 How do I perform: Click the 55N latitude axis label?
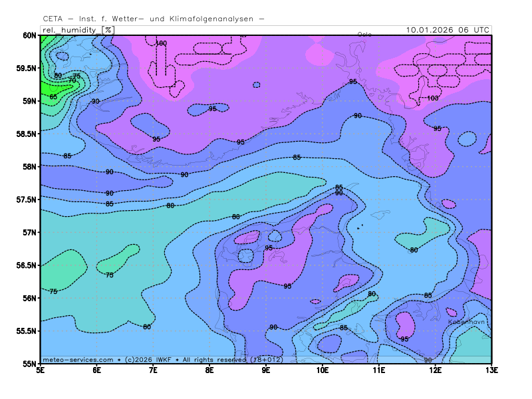point(28,364)
